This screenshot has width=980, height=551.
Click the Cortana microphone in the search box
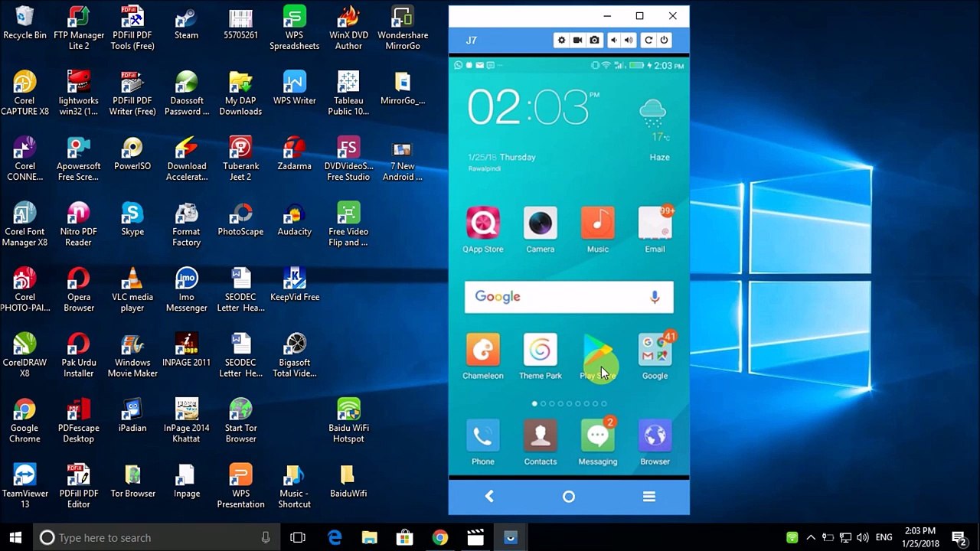(266, 538)
